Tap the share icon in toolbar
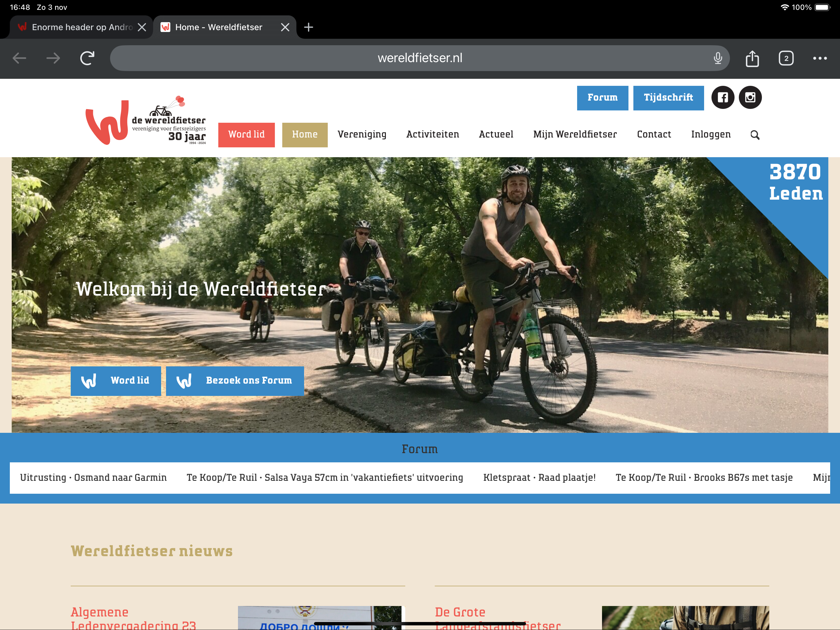The height and width of the screenshot is (630, 840). click(x=752, y=58)
